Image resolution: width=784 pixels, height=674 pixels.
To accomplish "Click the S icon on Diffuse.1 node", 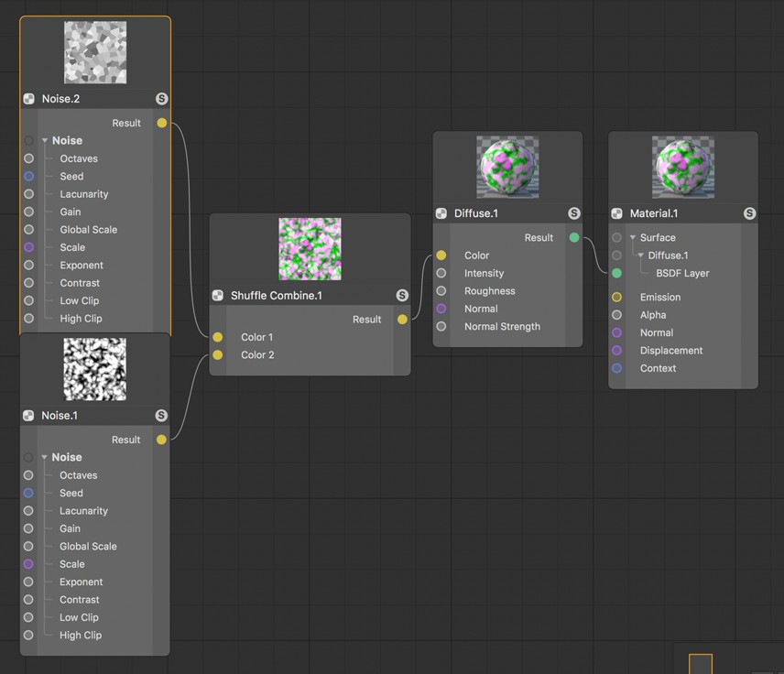I will click(574, 213).
